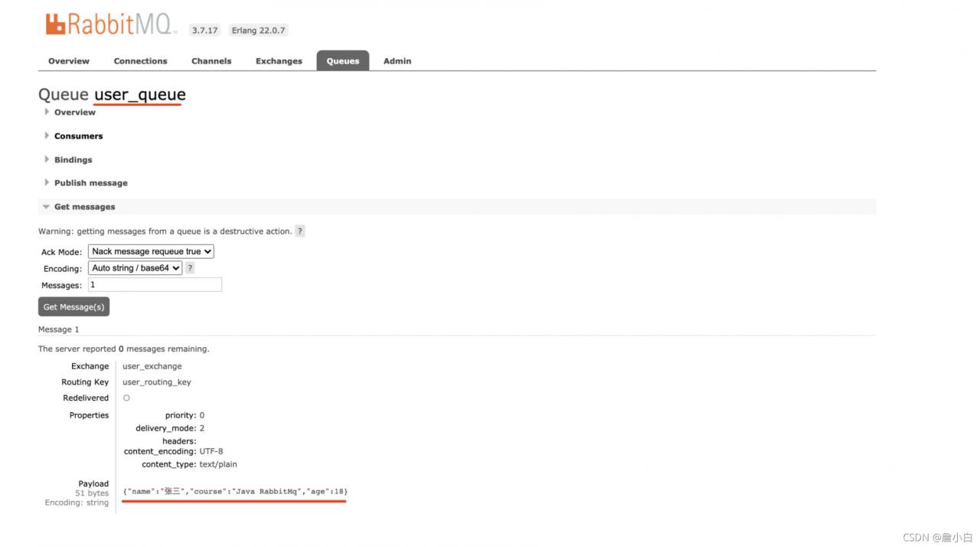
Task: Click the priority value 0
Action: 202,415
